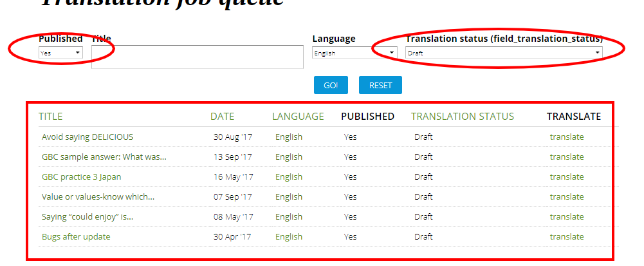Open 'Value or values-know which...' entry
The height and width of the screenshot is (266, 644).
click(x=98, y=197)
